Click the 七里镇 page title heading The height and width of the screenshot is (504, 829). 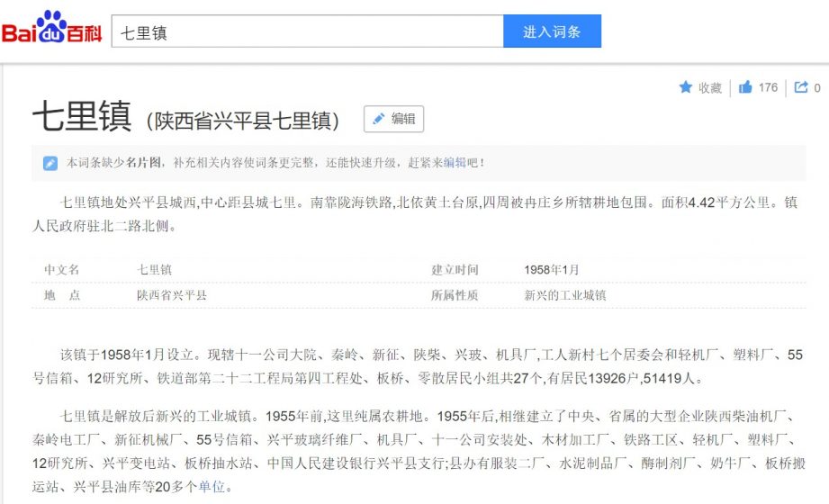point(82,116)
